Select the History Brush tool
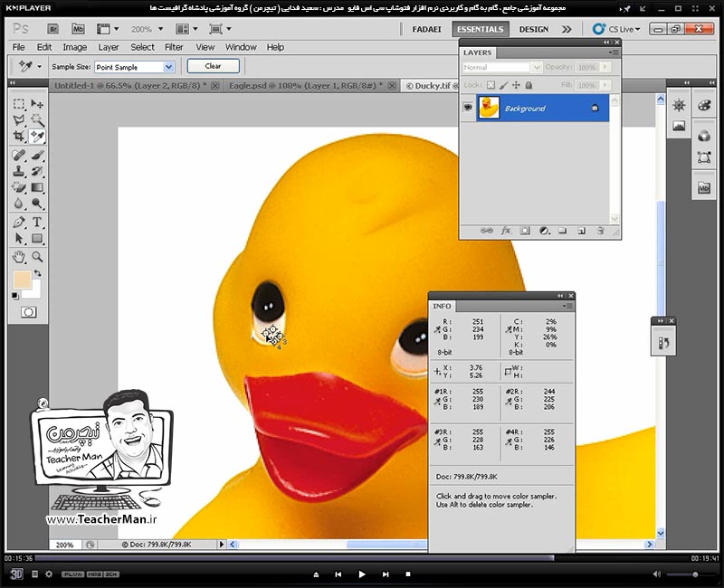 [37, 171]
